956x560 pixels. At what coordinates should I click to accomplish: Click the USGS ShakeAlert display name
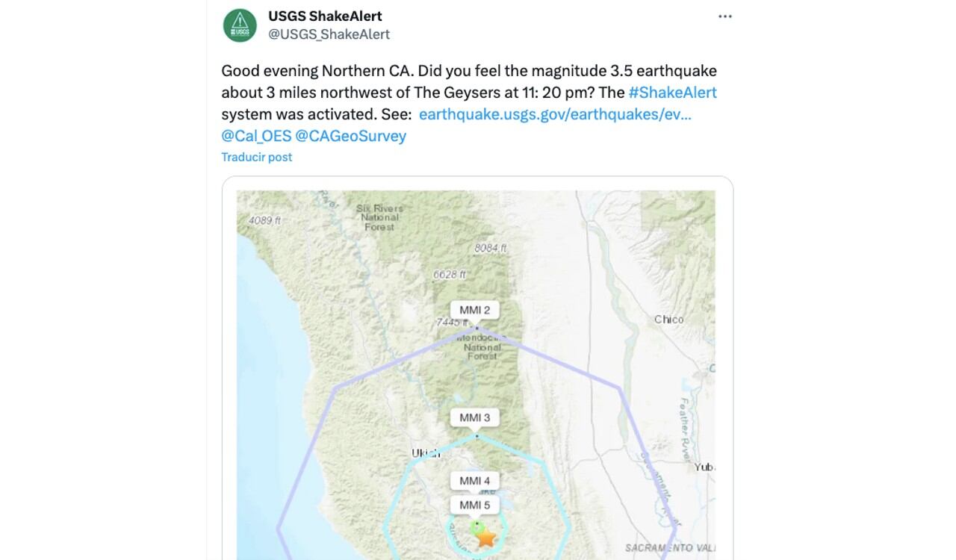click(x=323, y=15)
